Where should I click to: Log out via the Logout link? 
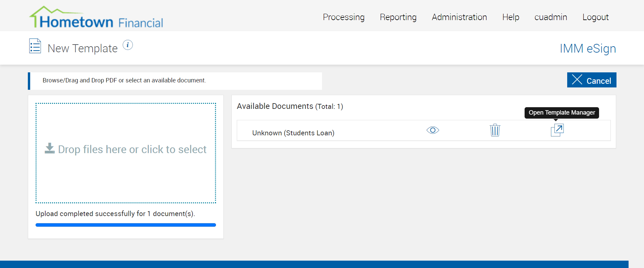pyautogui.click(x=595, y=17)
